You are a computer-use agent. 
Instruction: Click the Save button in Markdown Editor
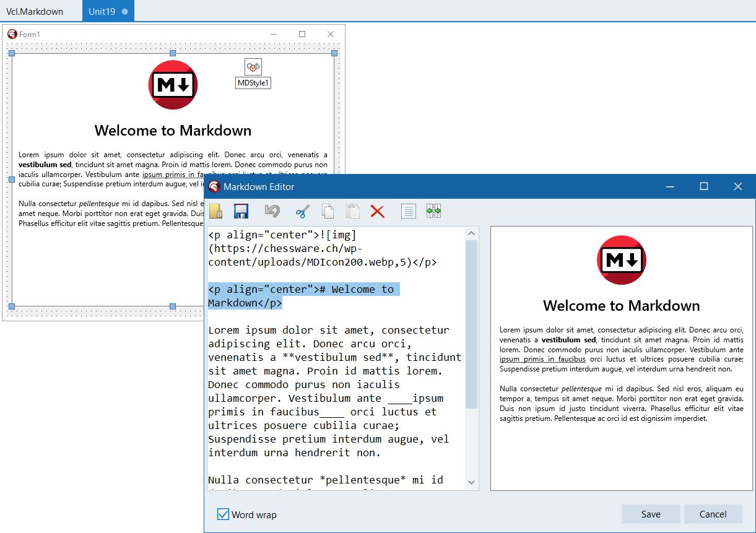click(x=651, y=514)
